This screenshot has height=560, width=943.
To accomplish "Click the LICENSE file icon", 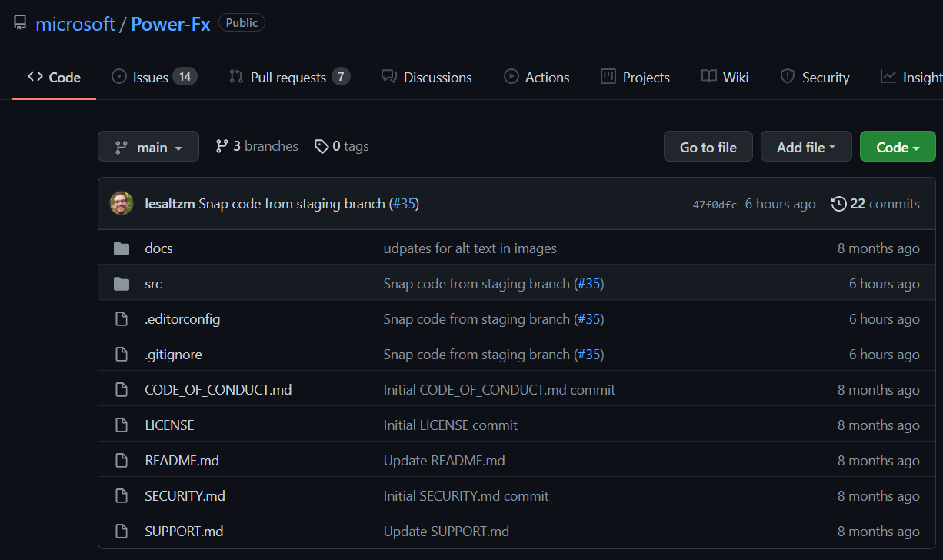I will click(x=122, y=425).
